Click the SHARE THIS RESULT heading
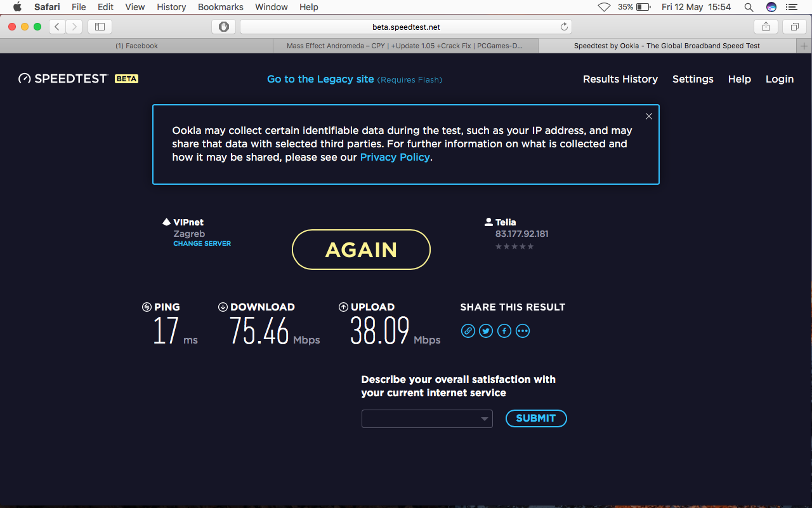This screenshot has height=508, width=812. 513,307
